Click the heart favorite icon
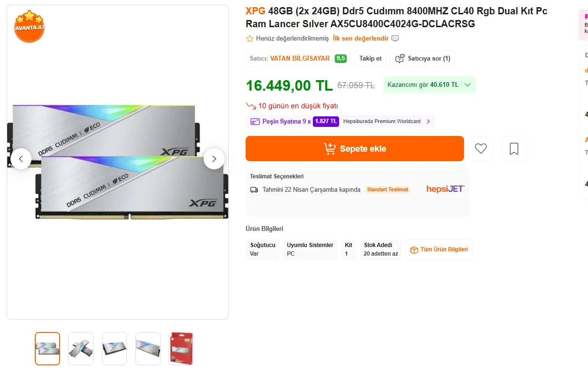Viewport: 588px width, 373px height. point(481,149)
